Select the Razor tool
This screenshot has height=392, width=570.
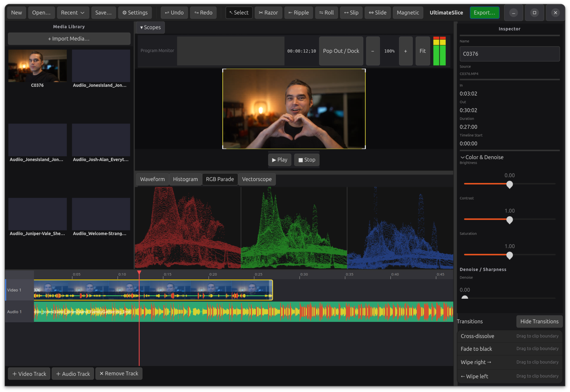pyautogui.click(x=268, y=12)
